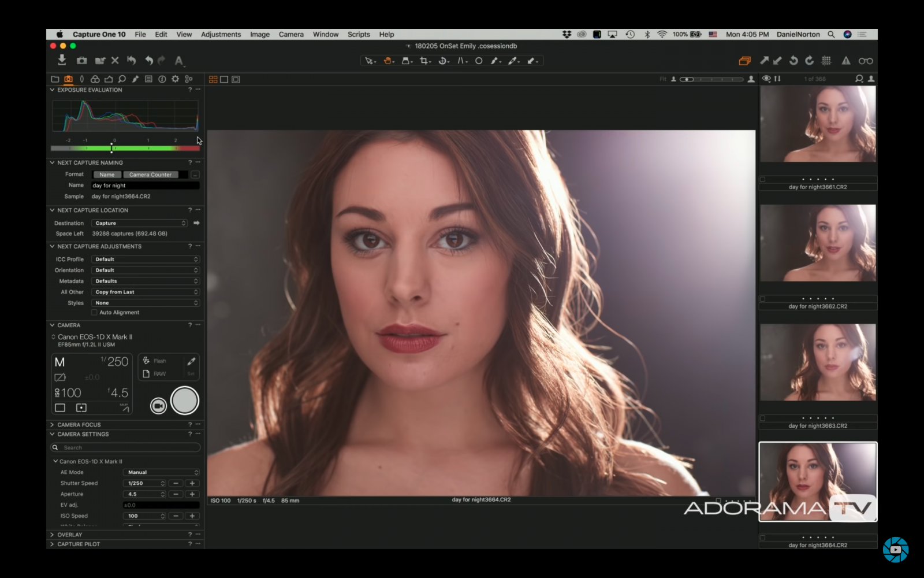This screenshot has height=578, width=924.
Task: Open the Metadata tool tab
Action: click(149, 79)
